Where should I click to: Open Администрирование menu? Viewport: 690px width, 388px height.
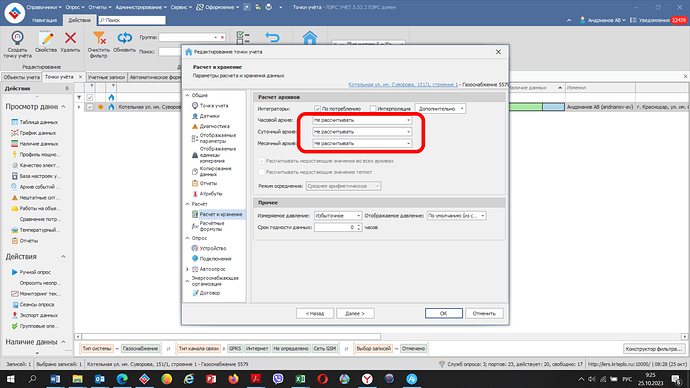[141, 7]
